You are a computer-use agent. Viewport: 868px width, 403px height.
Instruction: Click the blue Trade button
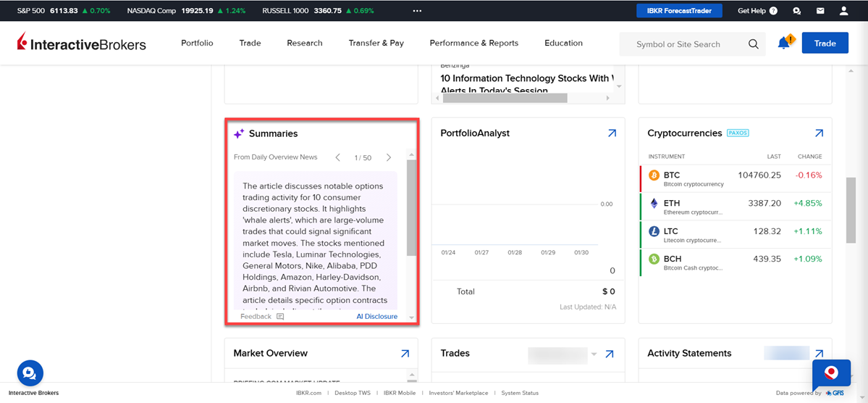coord(825,43)
